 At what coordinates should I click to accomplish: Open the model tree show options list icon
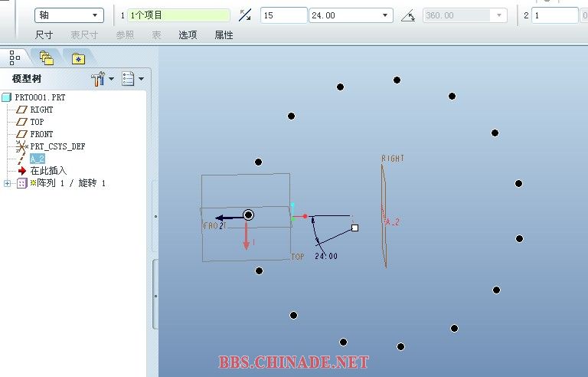[x=132, y=78]
